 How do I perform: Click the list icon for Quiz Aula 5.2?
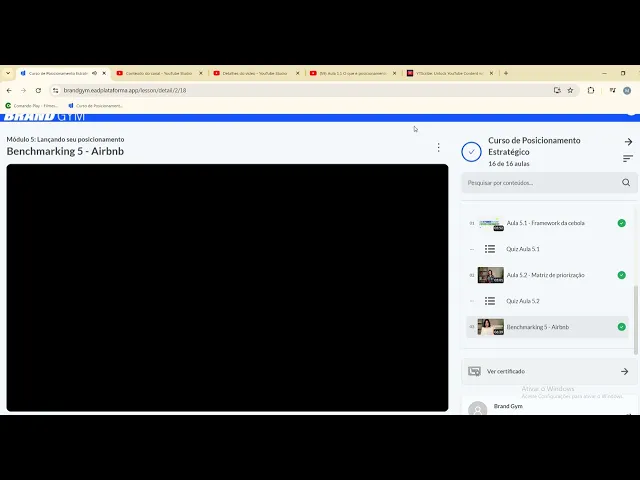[x=490, y=301]
